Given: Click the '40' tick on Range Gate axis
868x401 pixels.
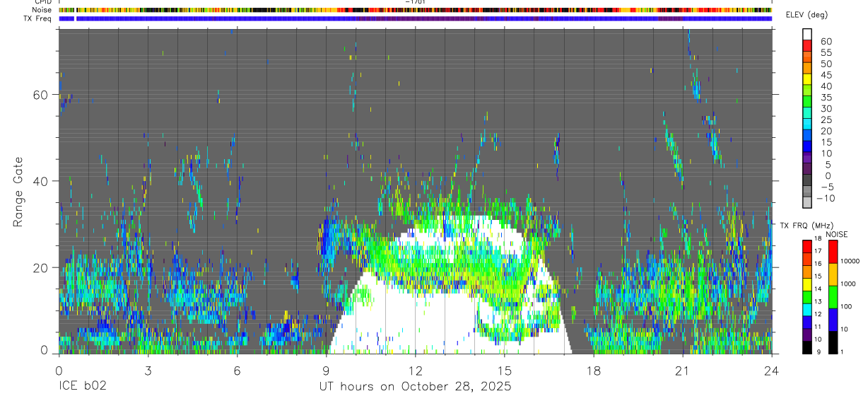Looking at the screenshot, I should coord(42,181).
